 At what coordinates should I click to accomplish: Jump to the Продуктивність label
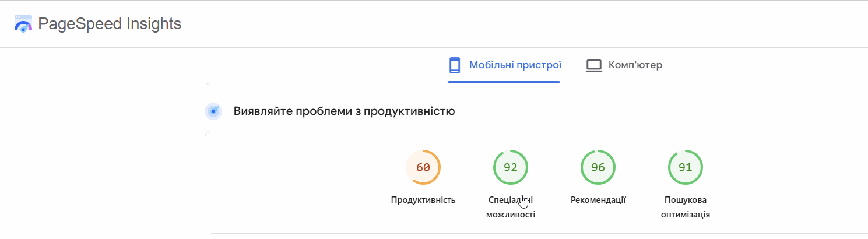click(x=423, y=200)
